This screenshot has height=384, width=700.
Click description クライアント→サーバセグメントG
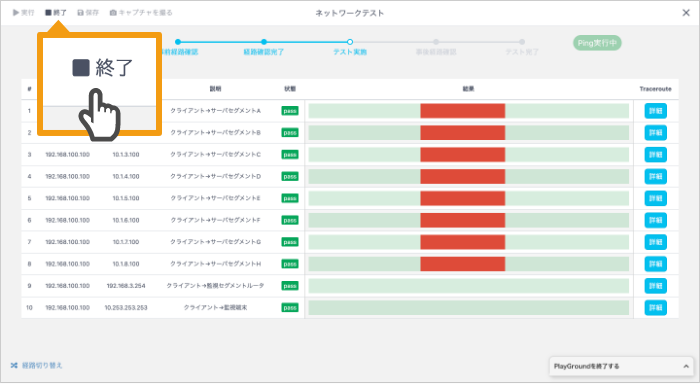click(215, 242)
